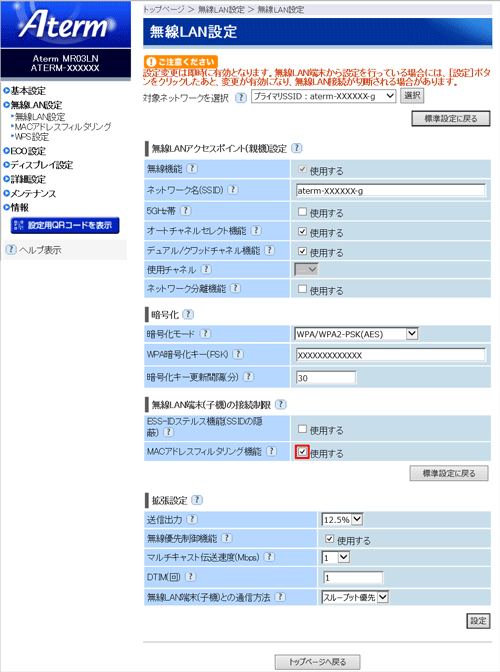Open マルチキャスト伝送速度 dropdown
500x672 pixels.
[336, 557]
